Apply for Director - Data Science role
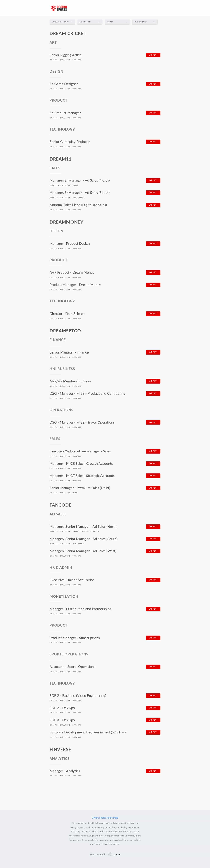Viewport: 210px width, 868px height. [x=153, y=314]
